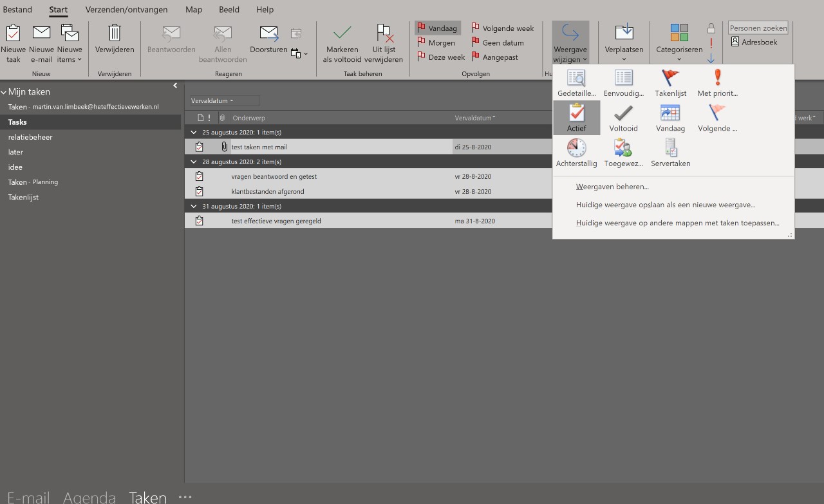Open Weergaven beheren... menu entry

(673, 187)
